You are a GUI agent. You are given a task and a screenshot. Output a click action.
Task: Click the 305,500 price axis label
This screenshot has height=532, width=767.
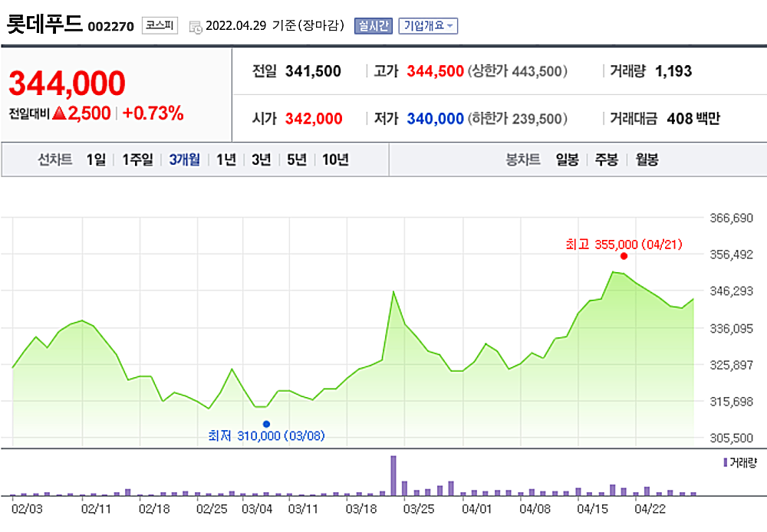731,438
